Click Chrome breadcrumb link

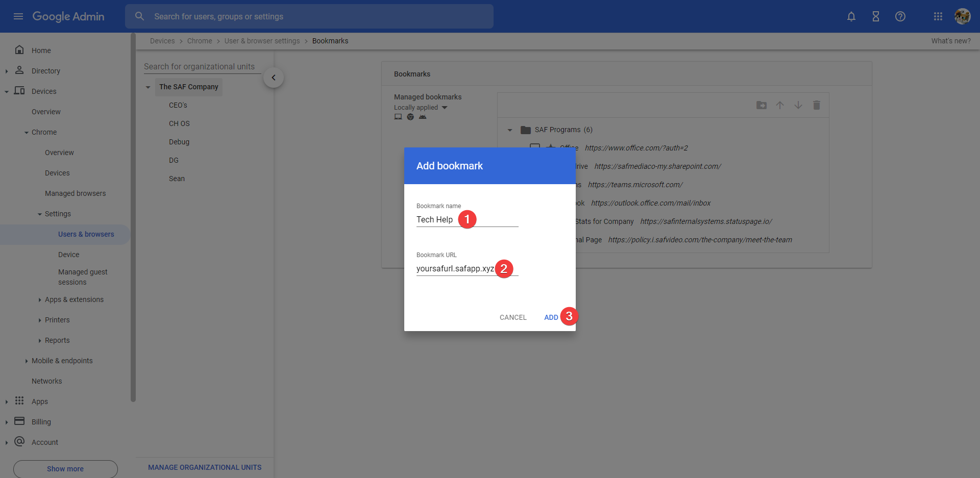click(x=200, y=41)
